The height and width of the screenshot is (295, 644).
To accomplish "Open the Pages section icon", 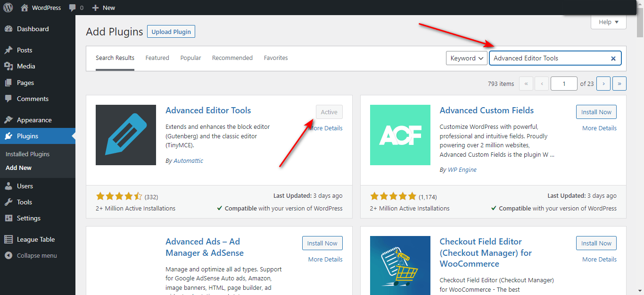I will [9, 82].
